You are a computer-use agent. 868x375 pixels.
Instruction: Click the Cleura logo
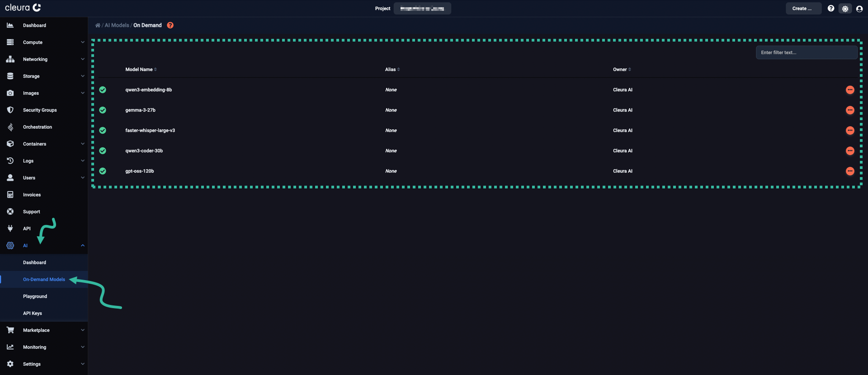pyautogui.click(x=23, y=8)
